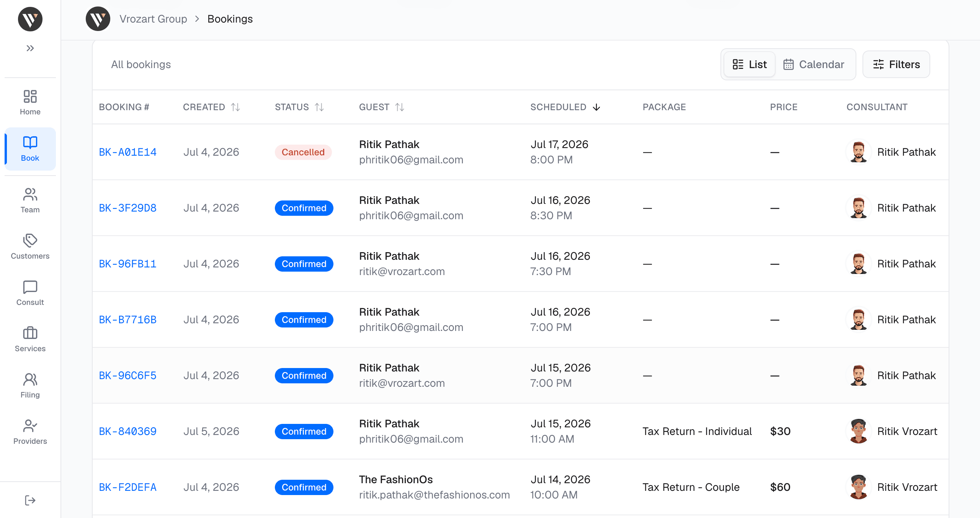Open booking BK-840369
Viewport: 980px width, 518px height.
pos(127,432)
